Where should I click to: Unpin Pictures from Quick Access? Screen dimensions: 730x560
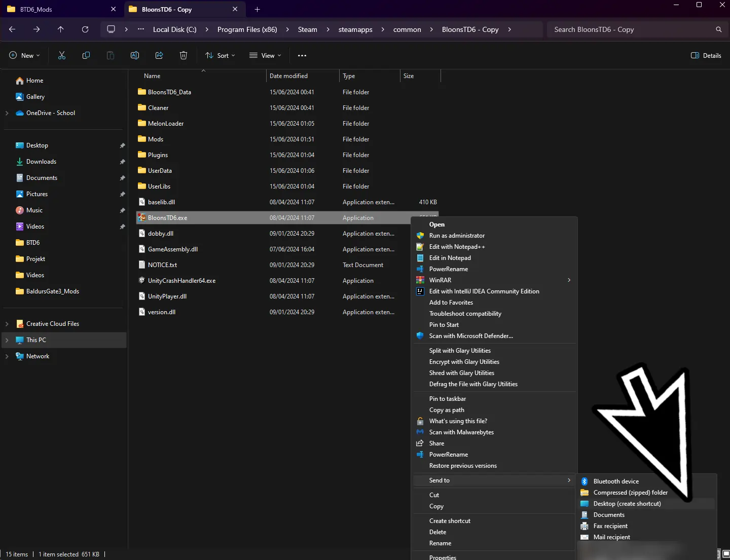122,194
